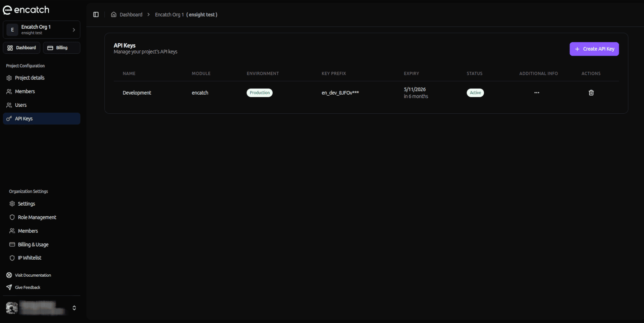
Task: Toggle the sidebar panel icon
Action: pyautogui.click(x=96, y=14)
